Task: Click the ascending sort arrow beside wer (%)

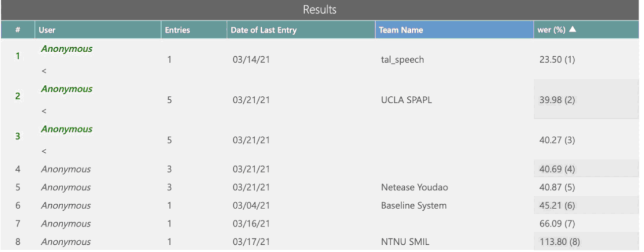Action: (x=572, y=30)
